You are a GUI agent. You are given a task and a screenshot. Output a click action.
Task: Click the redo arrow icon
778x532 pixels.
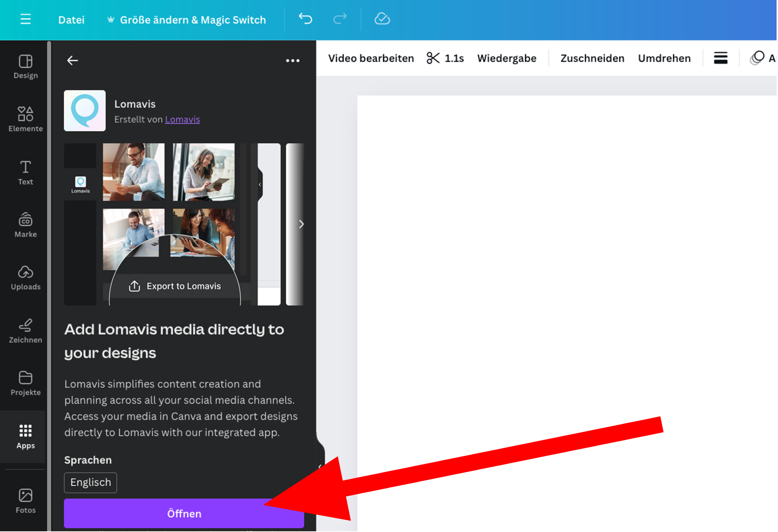point(340,19)
